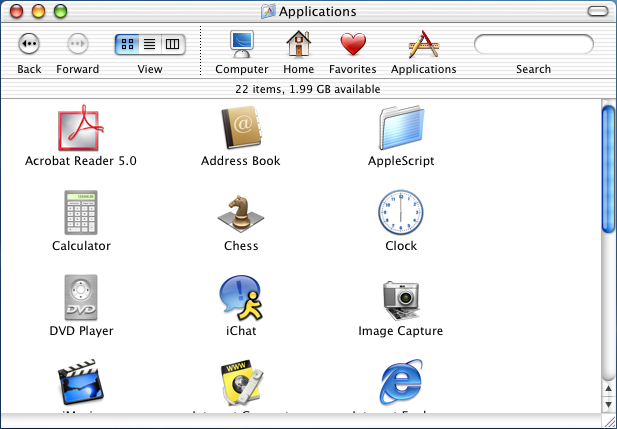Image resolution: width=617 pixels, height=429 pixels.
Task: Switch to icon view mode
Action: (127, 44)
